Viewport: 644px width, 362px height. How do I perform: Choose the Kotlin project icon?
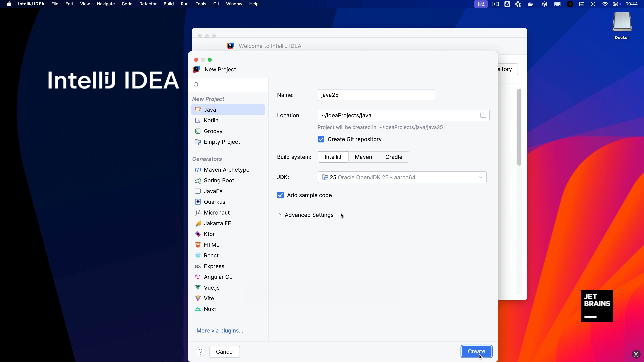point(198,120)
